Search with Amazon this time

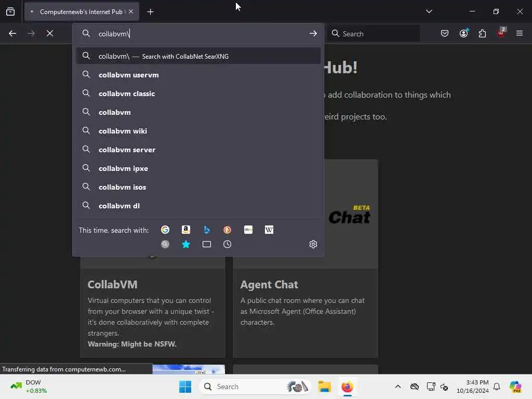(x=186, y=230)
